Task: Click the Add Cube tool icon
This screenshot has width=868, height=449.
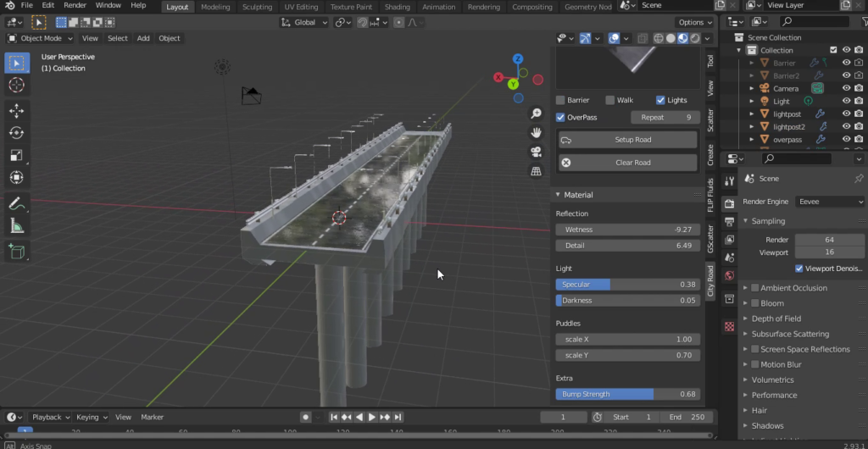Action: click(x=16, y=251)
